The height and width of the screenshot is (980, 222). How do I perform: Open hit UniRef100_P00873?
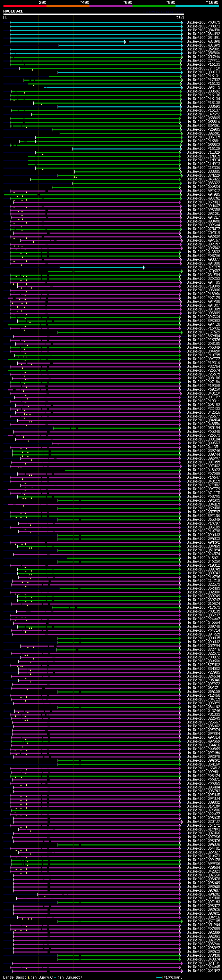pyautogui.click(x=203, y=26)
